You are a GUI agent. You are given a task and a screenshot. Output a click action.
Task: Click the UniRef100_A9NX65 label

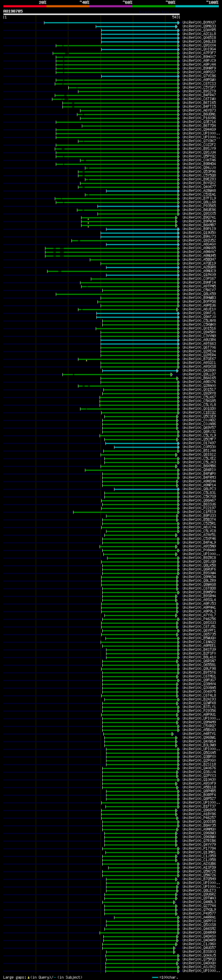point(199,248)
